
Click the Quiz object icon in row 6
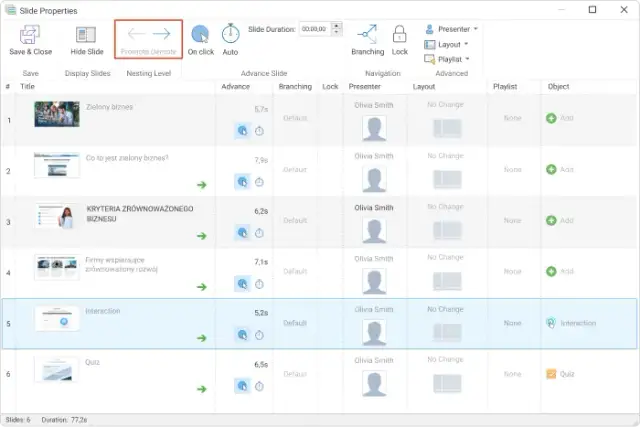(x=551, y=374)
